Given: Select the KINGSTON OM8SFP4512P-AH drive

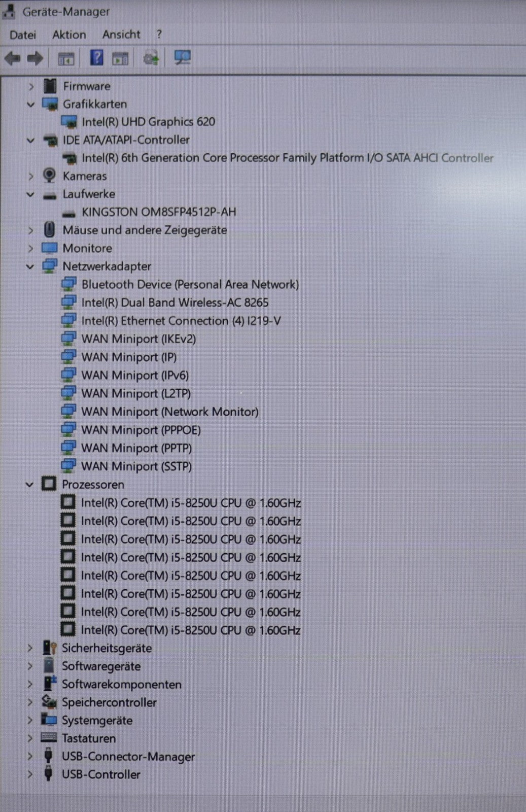Looking at the screenshot, I should coord(158,212).
